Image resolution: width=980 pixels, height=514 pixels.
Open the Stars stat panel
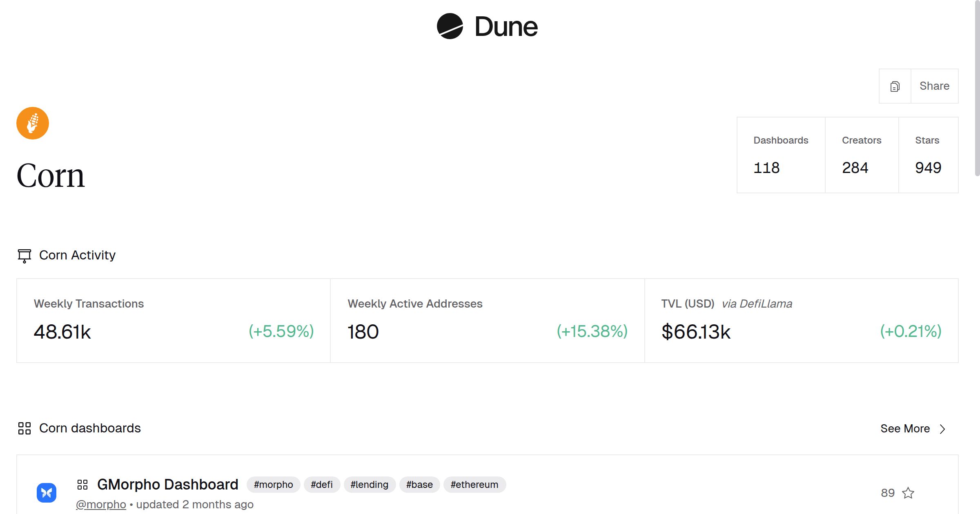pos(928,155)
